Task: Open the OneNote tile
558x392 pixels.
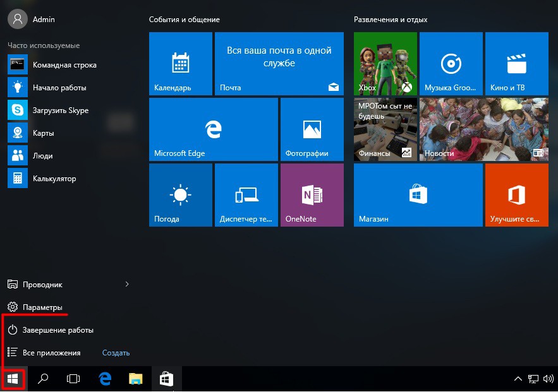Action: pyautogui.click(x=312, y=195)
